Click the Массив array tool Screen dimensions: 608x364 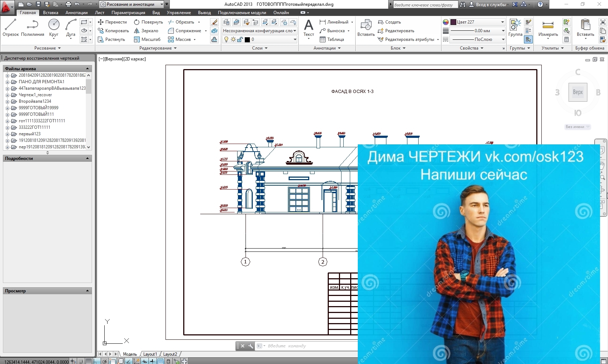pos(179,39)
